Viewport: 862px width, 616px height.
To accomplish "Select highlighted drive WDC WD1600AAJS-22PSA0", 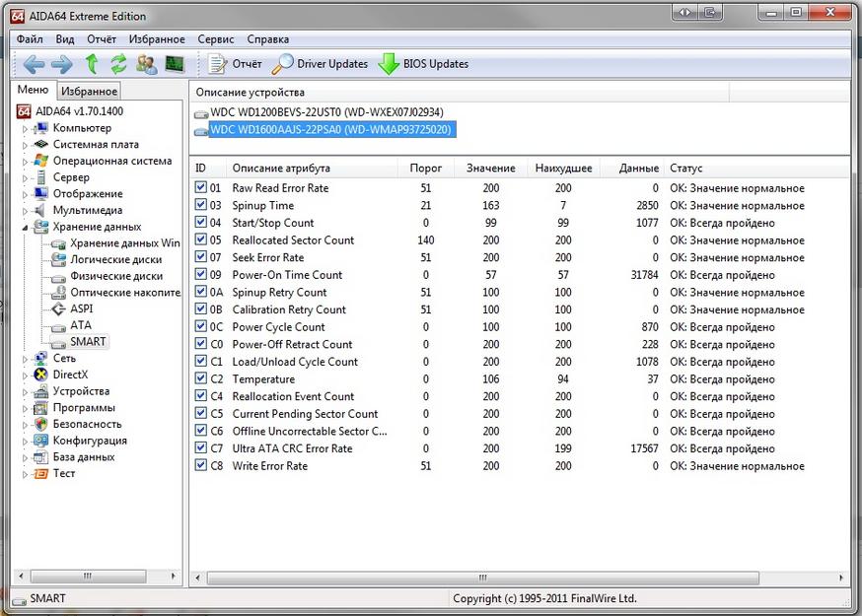I will (x=332, y=130).
